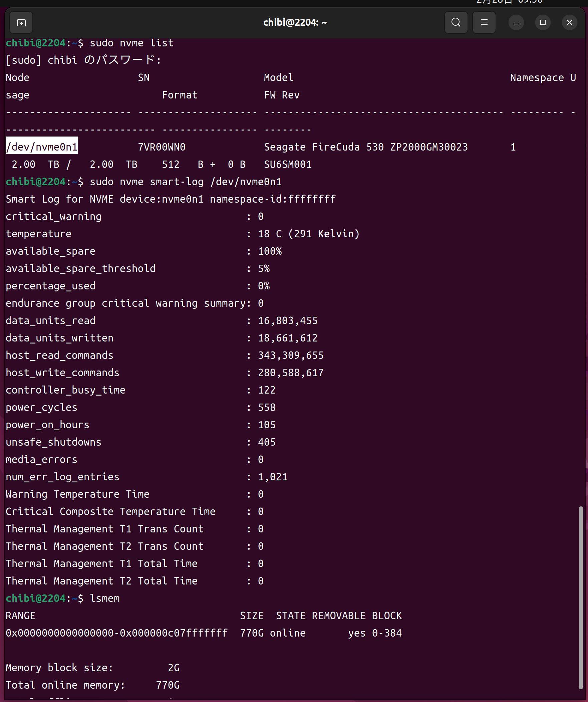
Task: Click the num_err_log_entries value 1,021
Action: pyautogui.click(x=273, y=477)
